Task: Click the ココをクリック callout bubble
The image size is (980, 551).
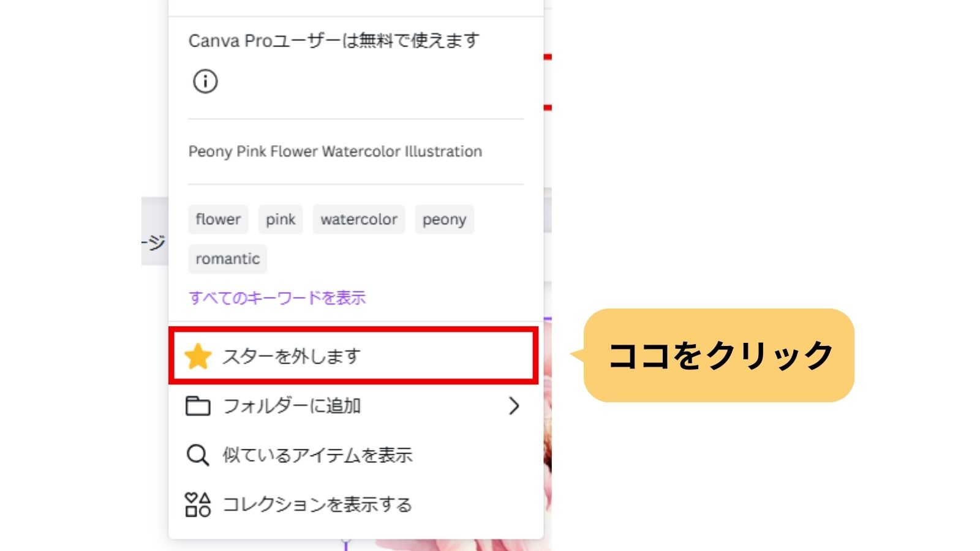Action: tap(718, 355)
